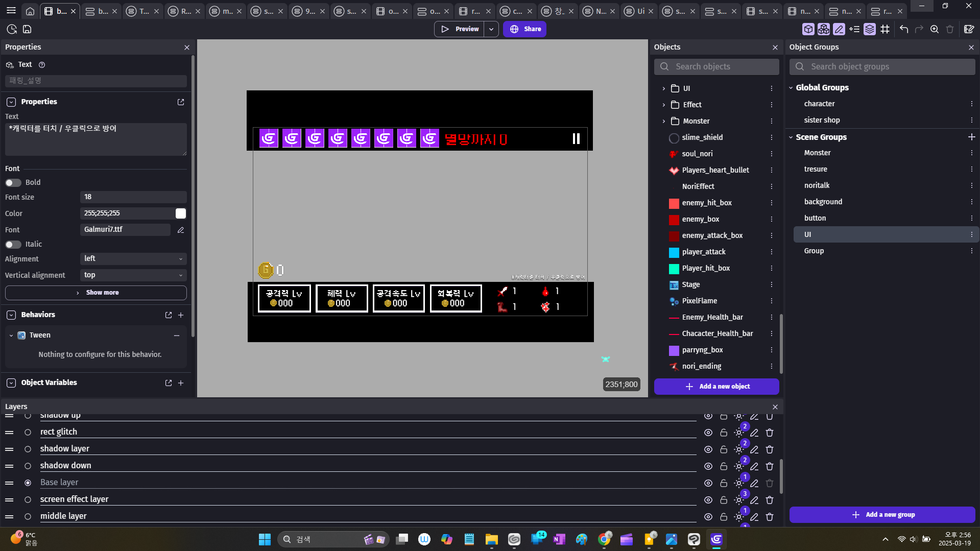Viewport: 980px width, 551px height.
Task: Add an object variable with the plus icon
Action: pos(181,383)
